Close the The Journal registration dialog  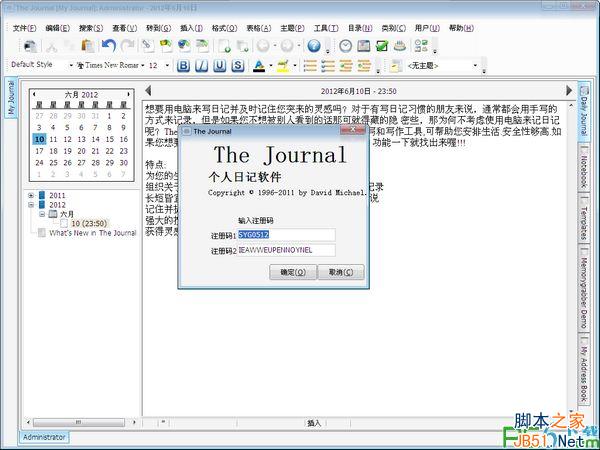352,130
